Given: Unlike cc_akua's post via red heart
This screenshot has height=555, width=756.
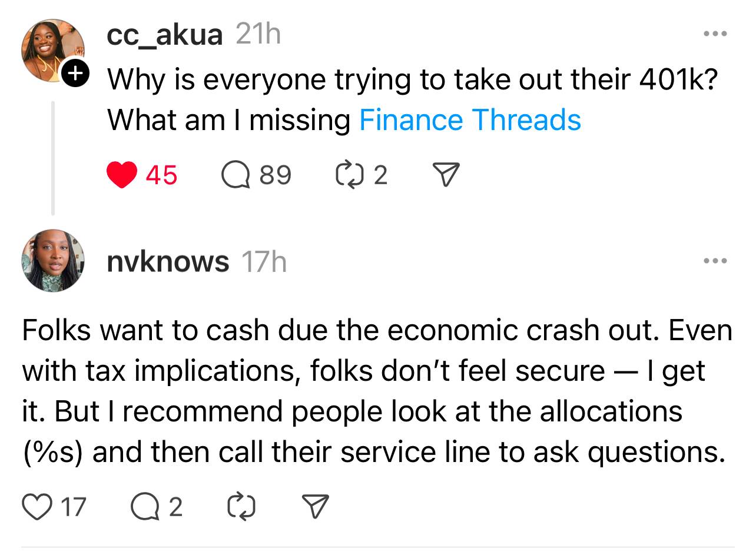Looking at the screenshot, I should [x=122, y=175].
